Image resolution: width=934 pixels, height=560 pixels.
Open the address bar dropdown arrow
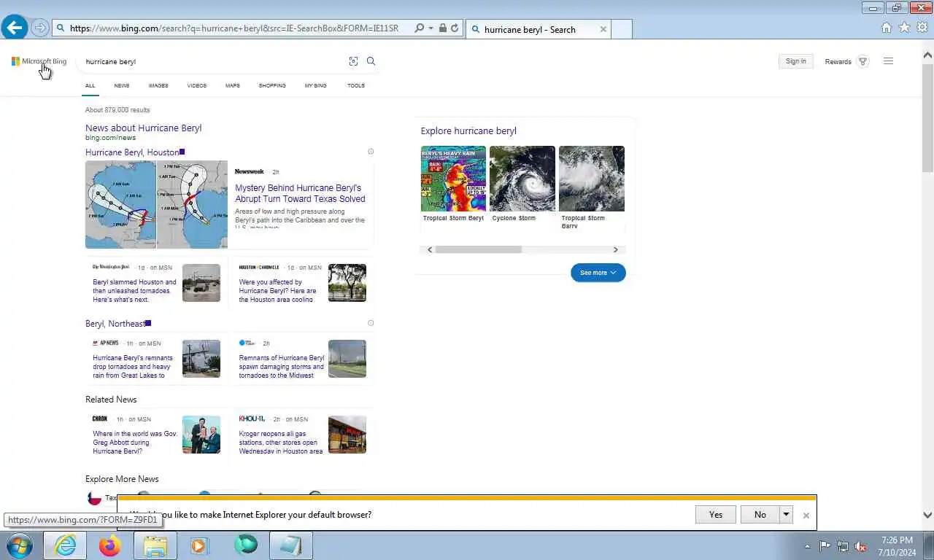point(431,28)
